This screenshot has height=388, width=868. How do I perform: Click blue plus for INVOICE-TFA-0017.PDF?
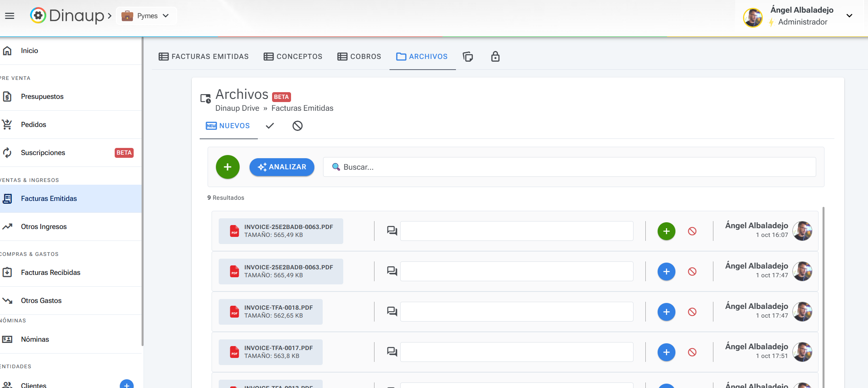coord(666,352)
